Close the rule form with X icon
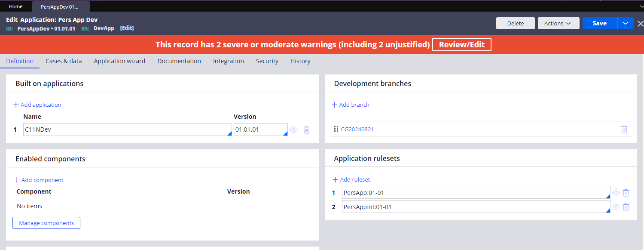 (x=640, y=24)
